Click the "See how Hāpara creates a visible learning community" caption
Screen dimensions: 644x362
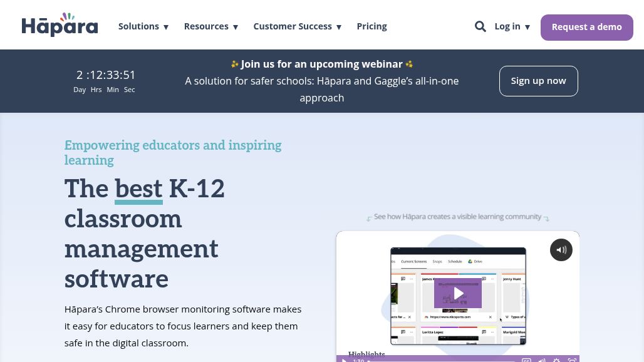click(457, 217)
